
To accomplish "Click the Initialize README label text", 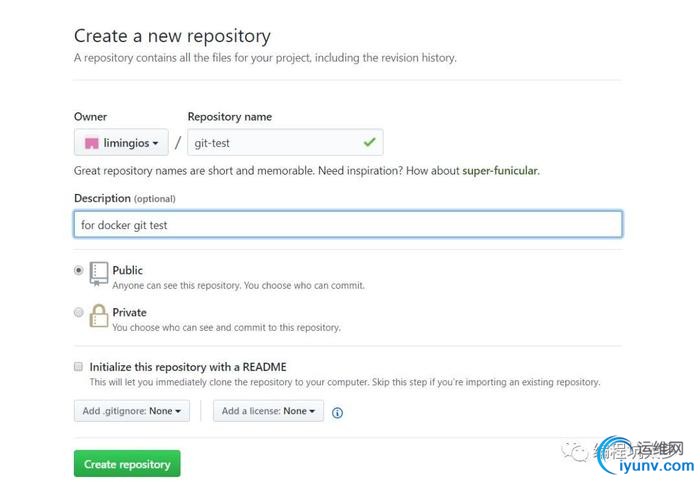I will (188, 367).
